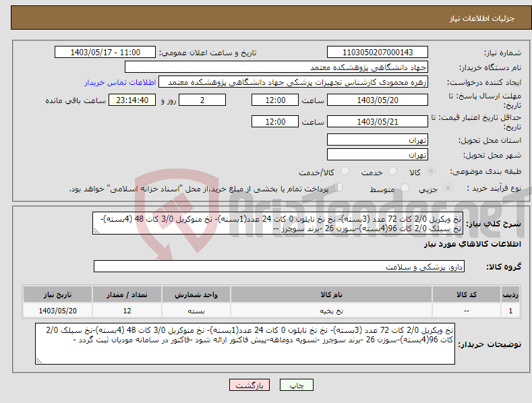Click the ردیف column header
The height and width of the screenshot is (403, 532).
coord(510,294)
